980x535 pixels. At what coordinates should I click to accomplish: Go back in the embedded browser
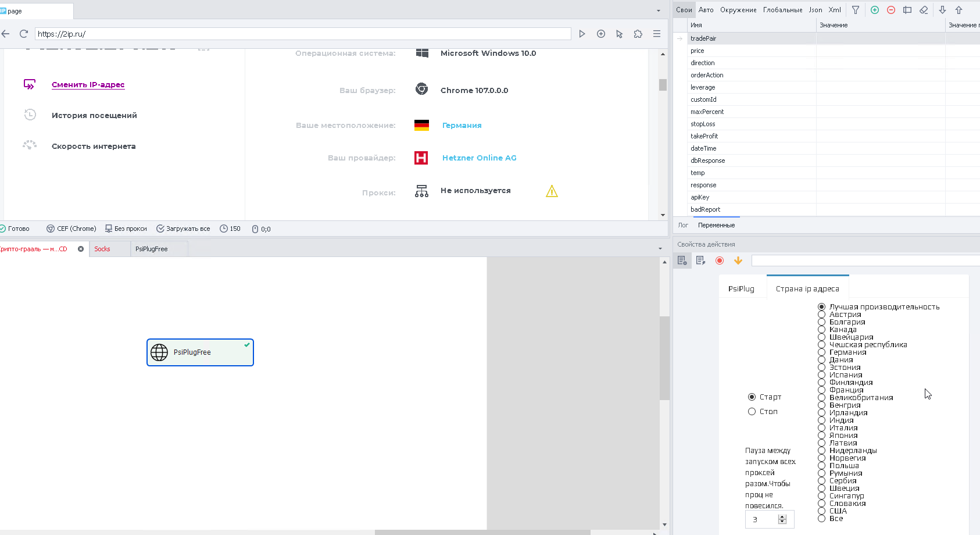[x=5, y=34]
